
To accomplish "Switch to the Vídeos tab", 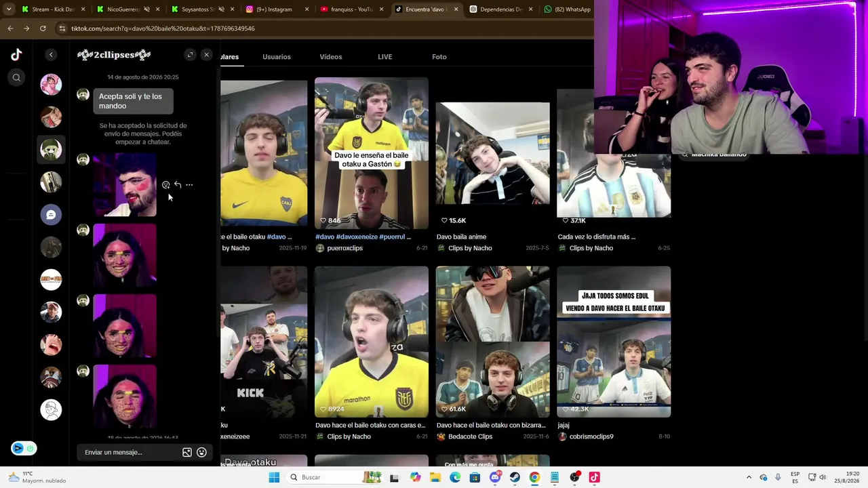I will coord(331,57).
